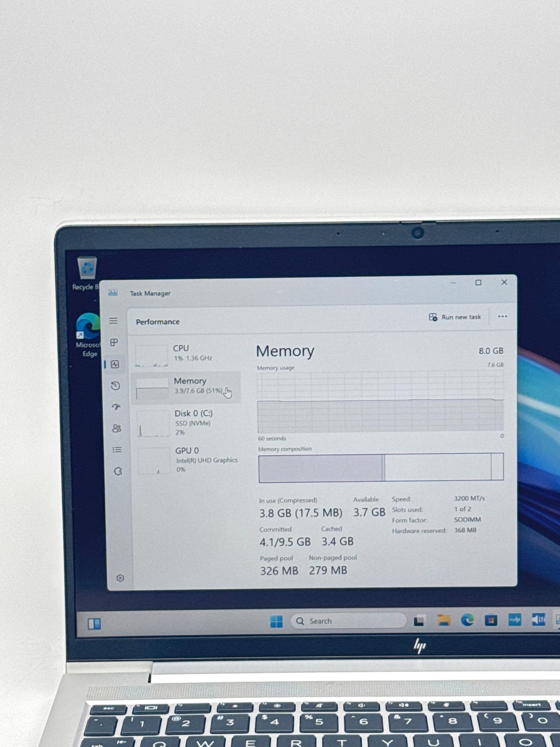Click the Paged pool value 326 MB
The width and height of the screenshot is (560, 747).
click(279, 571)
